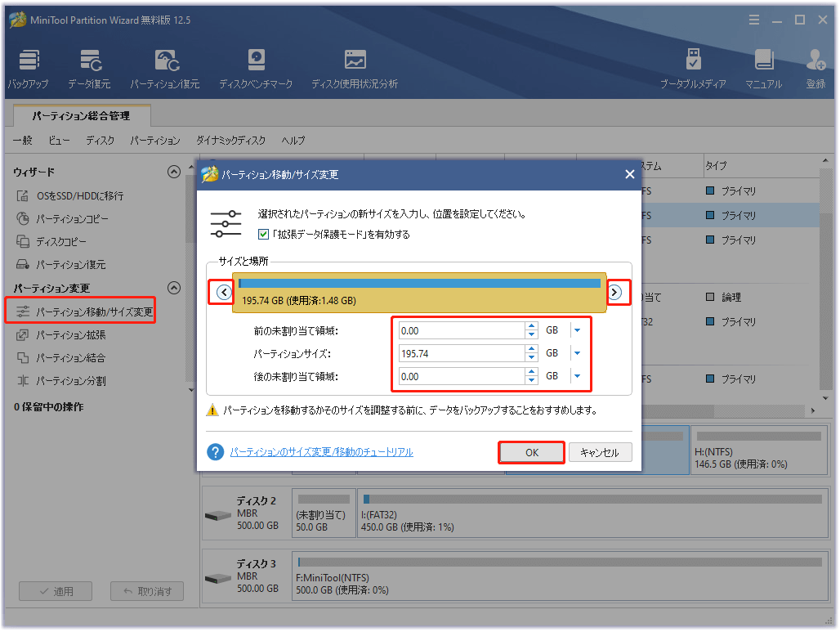Click the left arrow beside partition bar

click(x=224, y=293)
